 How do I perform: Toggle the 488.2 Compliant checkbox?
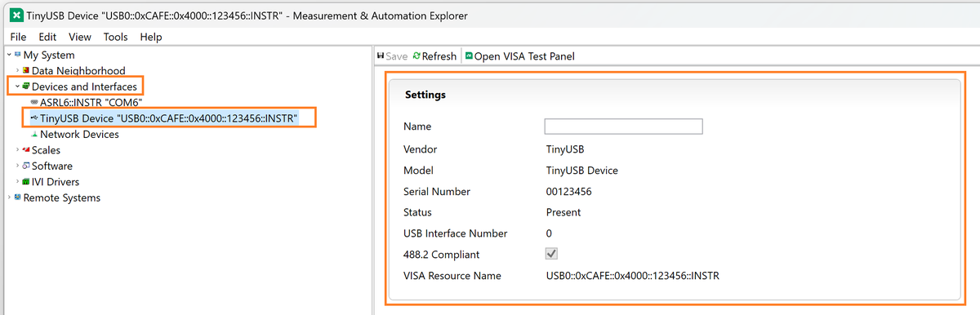coord(551,255)
